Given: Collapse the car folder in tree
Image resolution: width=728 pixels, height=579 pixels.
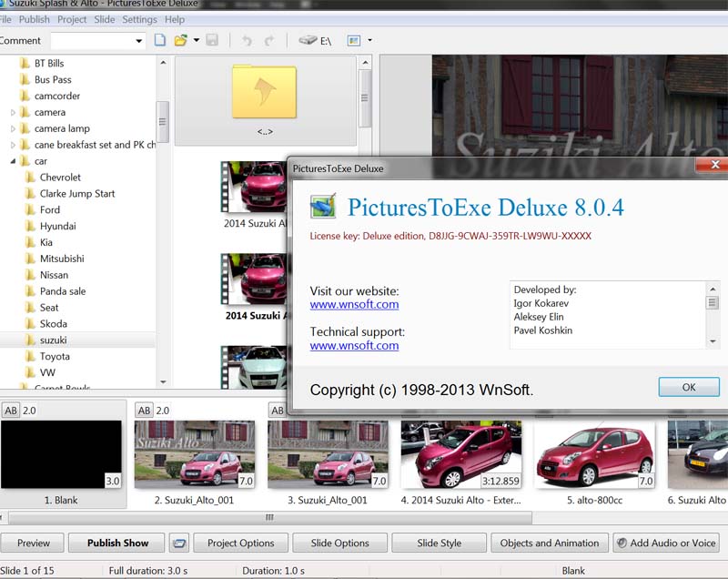Looking at the screenshot, I should (x=14, y=161).
